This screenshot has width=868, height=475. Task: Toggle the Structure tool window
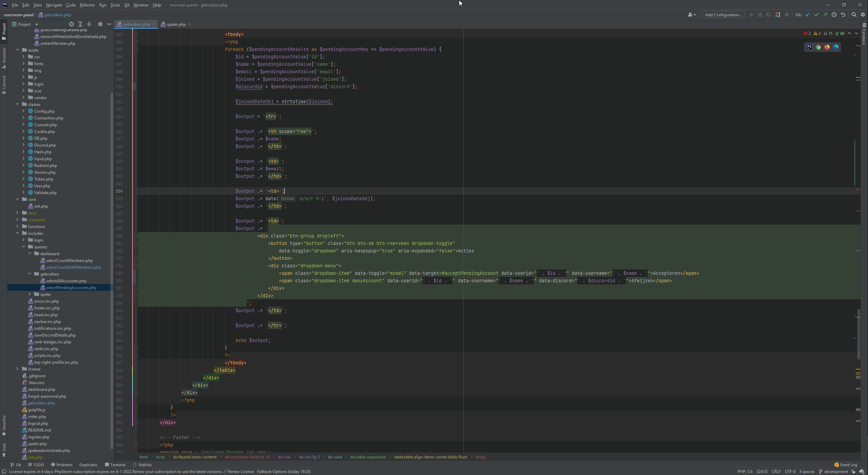pos(4,58)
